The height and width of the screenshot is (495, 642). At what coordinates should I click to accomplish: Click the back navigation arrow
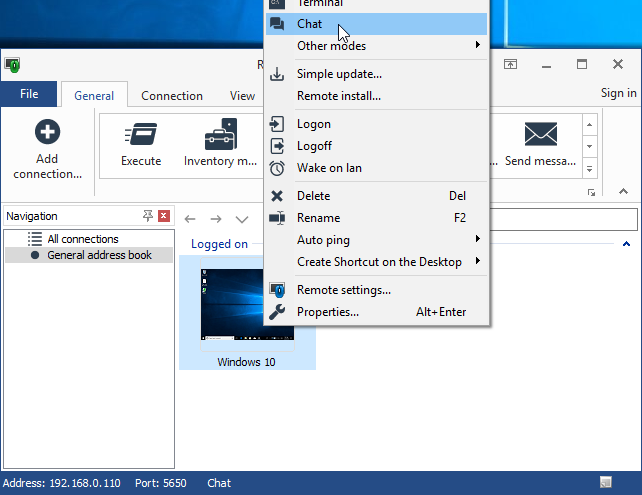190,219
